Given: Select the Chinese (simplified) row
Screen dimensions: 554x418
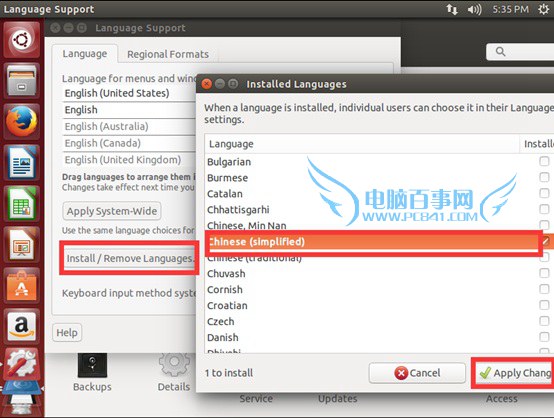Looking at the screenshot, I should [x=379, y=242].
